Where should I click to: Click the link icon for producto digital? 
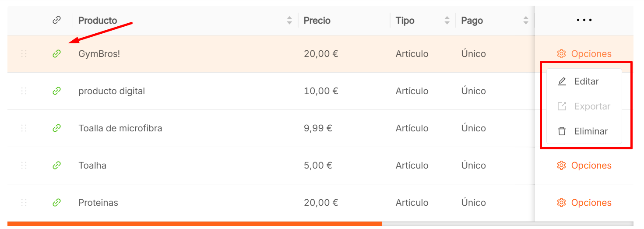[x=56, y=91]
